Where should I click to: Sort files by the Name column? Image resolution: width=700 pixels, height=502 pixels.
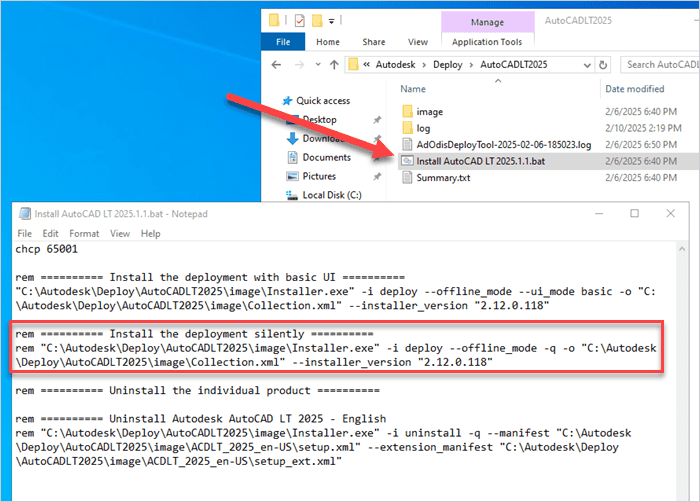413,89
